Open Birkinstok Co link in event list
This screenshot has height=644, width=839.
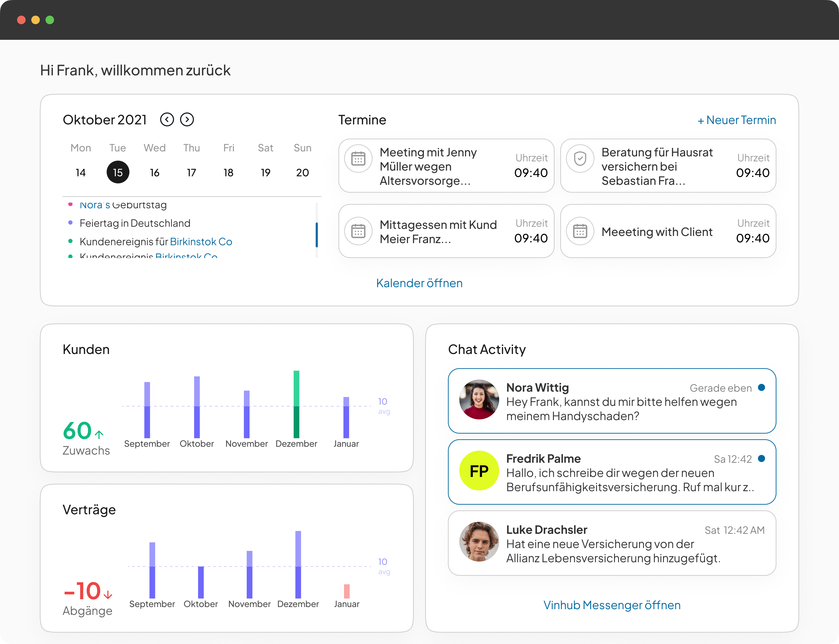(201, 241)
